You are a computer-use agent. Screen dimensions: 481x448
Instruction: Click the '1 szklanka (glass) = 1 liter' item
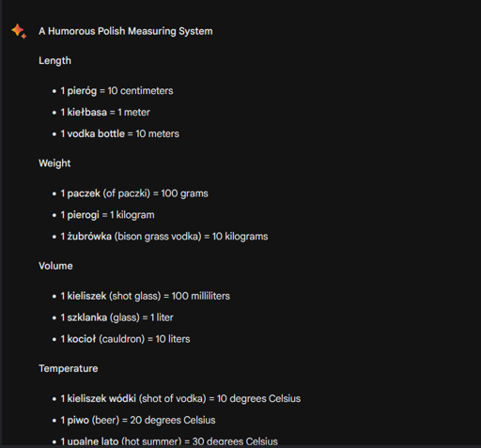[x=116, y=317]
